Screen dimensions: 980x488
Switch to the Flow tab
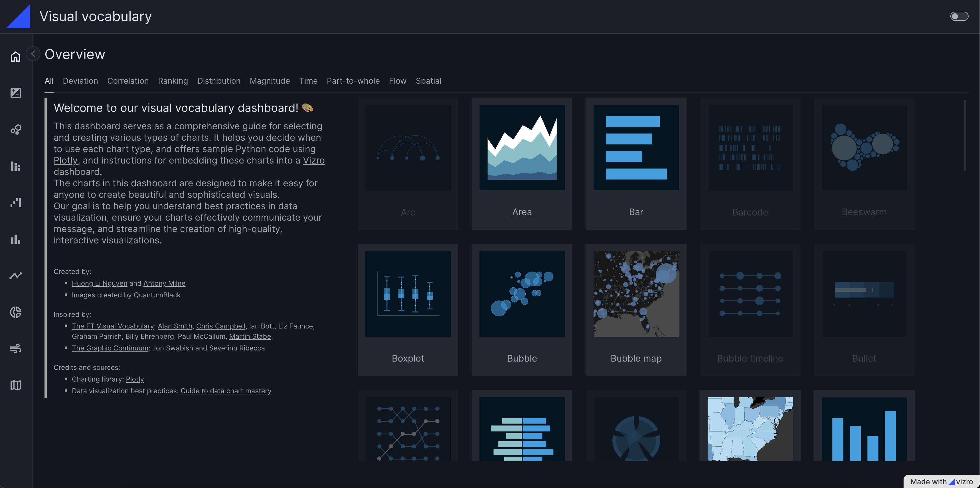click(398, 81)
